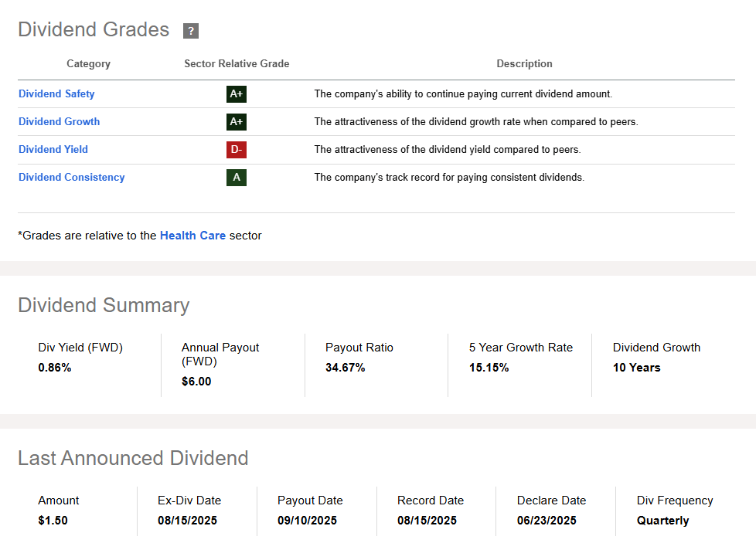Click the Dividend Grades help question-mark icon
The height and width of the screenshot is (543, 756).
pos(191,31)
